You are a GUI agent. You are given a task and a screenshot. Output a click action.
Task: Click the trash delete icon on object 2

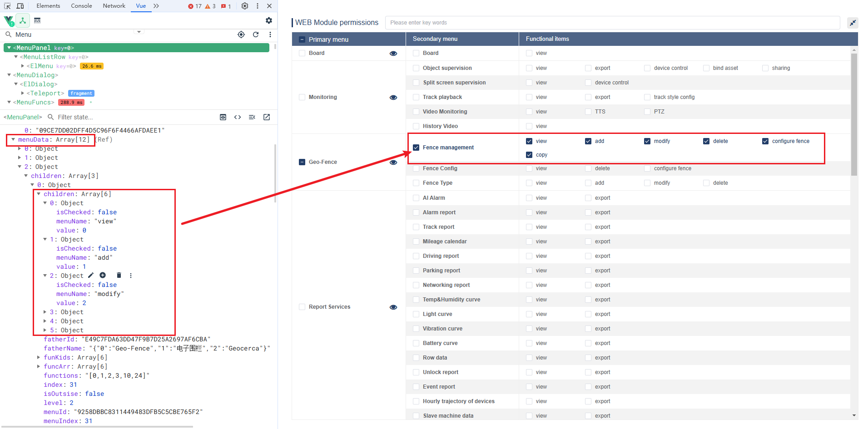(x=119, y=276)
